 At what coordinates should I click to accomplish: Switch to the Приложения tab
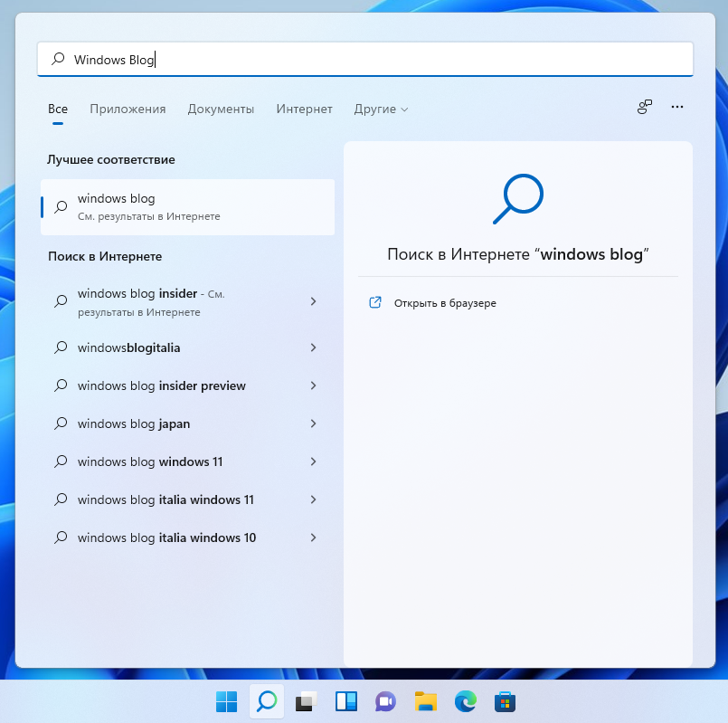pyautogui.click(x=128, y=109)
